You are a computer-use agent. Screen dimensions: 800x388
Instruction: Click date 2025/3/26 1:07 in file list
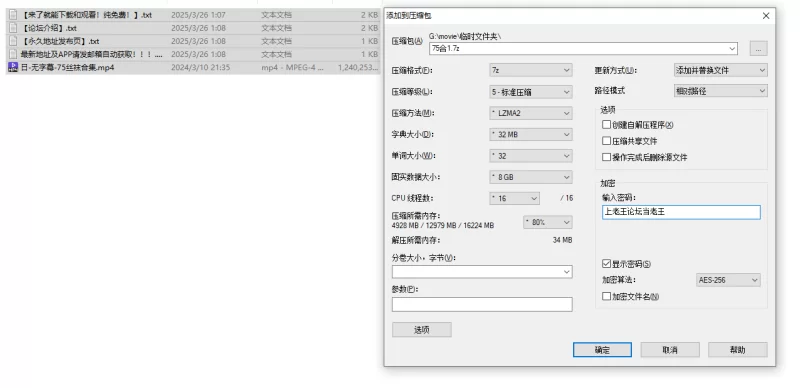click(x=198, y=15)
